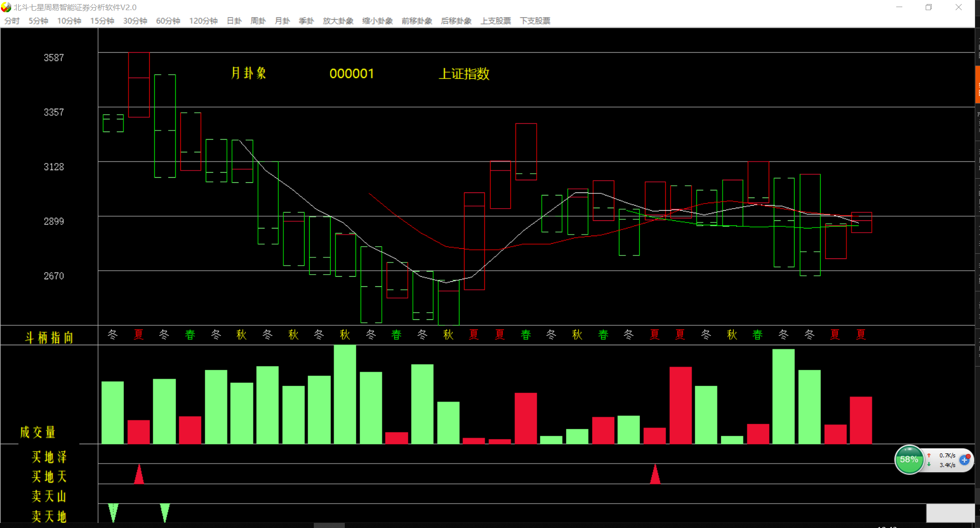Click the blue plus accelerator icon

965,459
